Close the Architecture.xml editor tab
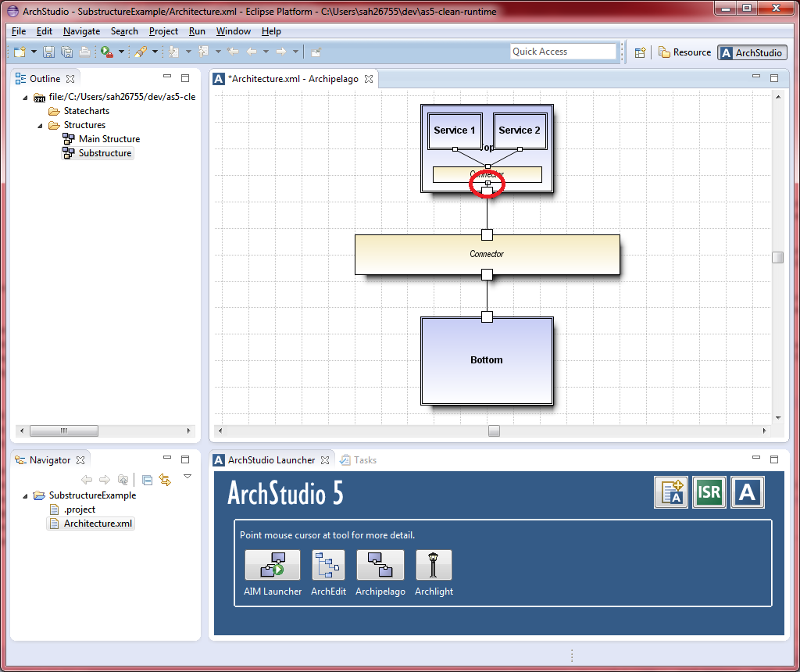The image size is (800, 672). point(369,79)
